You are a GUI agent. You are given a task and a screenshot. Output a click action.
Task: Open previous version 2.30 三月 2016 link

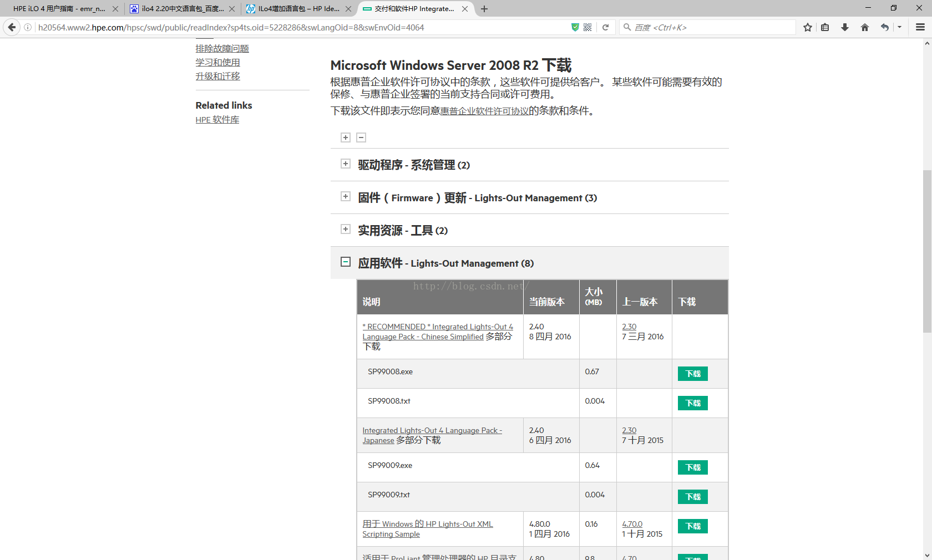coord(629,327)
